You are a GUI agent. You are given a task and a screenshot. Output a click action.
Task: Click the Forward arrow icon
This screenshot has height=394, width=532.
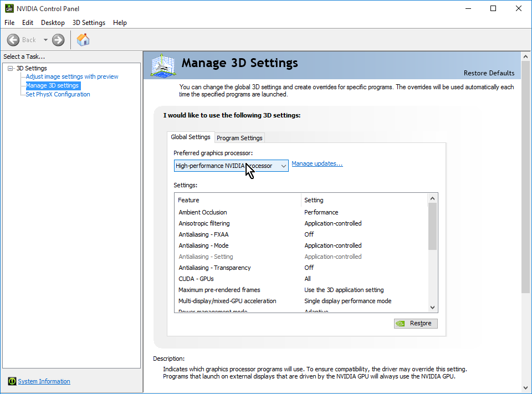[58, 40]
